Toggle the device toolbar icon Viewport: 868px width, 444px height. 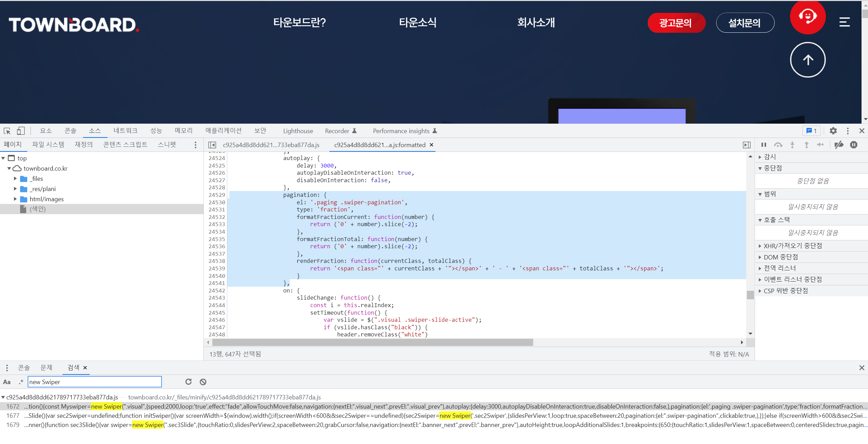(21, 131)
